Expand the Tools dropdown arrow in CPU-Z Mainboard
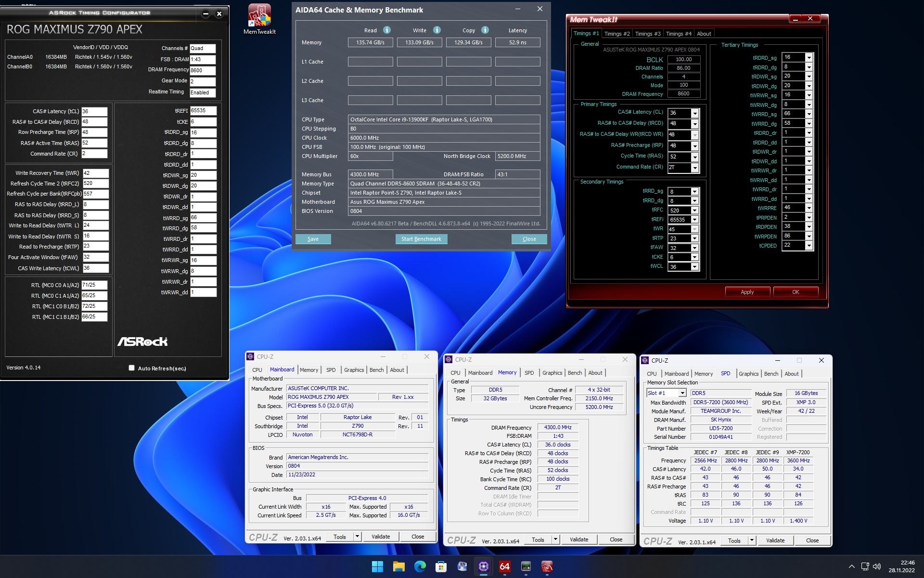Screen dimensions: 924x578 pyautogui.click(x=357, y=537)
